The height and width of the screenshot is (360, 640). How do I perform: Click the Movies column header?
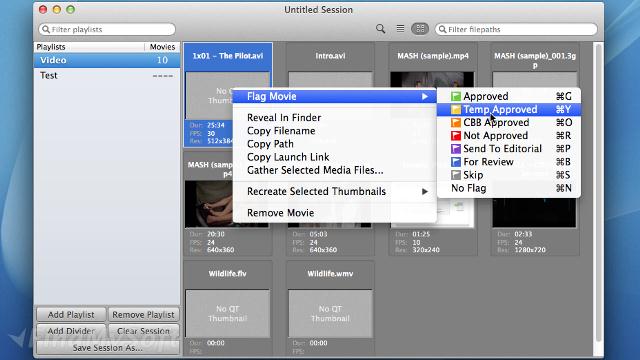[x=162, y=47]
